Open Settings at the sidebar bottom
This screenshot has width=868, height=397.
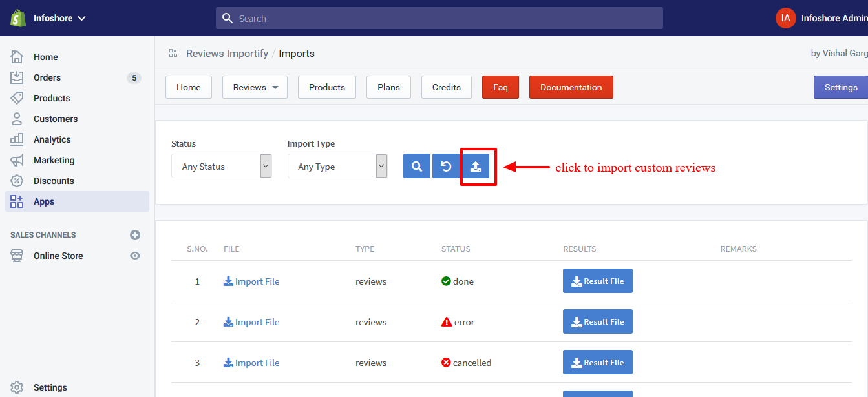coord(50,387)
